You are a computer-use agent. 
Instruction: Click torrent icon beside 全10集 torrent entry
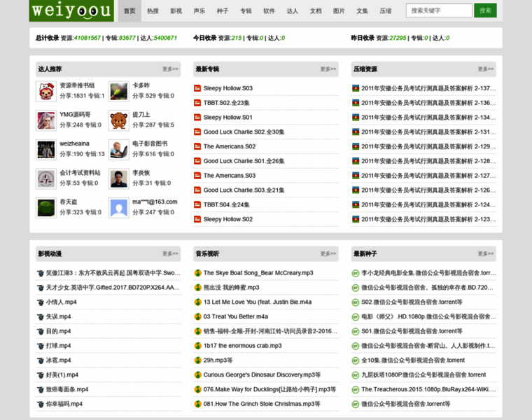click(355, 360)
